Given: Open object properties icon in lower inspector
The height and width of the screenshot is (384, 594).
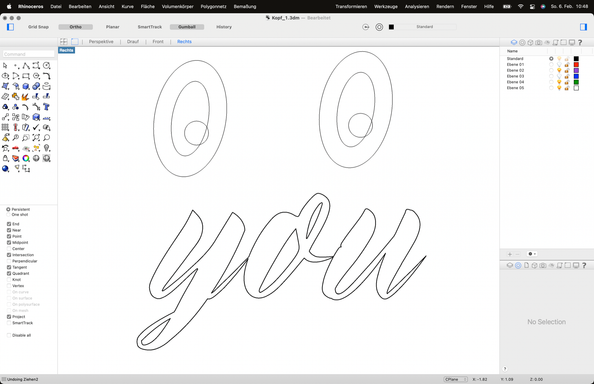Looking at the screenshot, I should point(518,265).
